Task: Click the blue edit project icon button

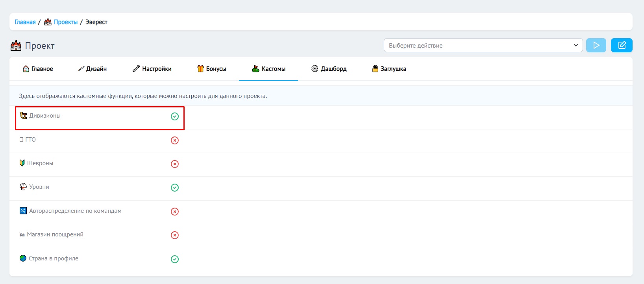Action: pyautogui.click(x=621, y=45)
